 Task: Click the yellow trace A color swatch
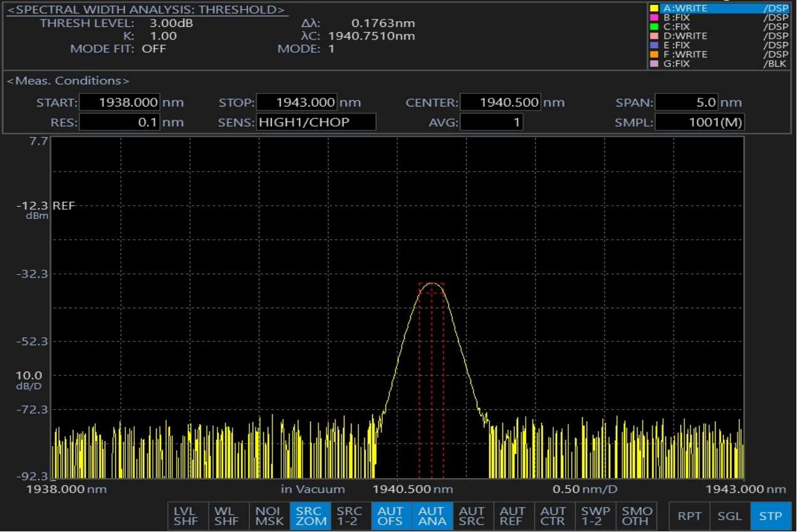pos(654,8)
